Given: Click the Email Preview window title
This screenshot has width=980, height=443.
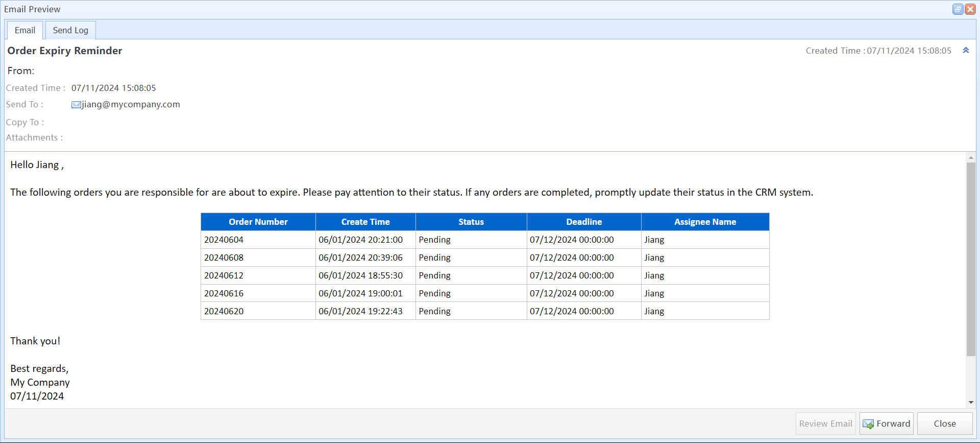Looking at the screenshot, I should 32,9.
